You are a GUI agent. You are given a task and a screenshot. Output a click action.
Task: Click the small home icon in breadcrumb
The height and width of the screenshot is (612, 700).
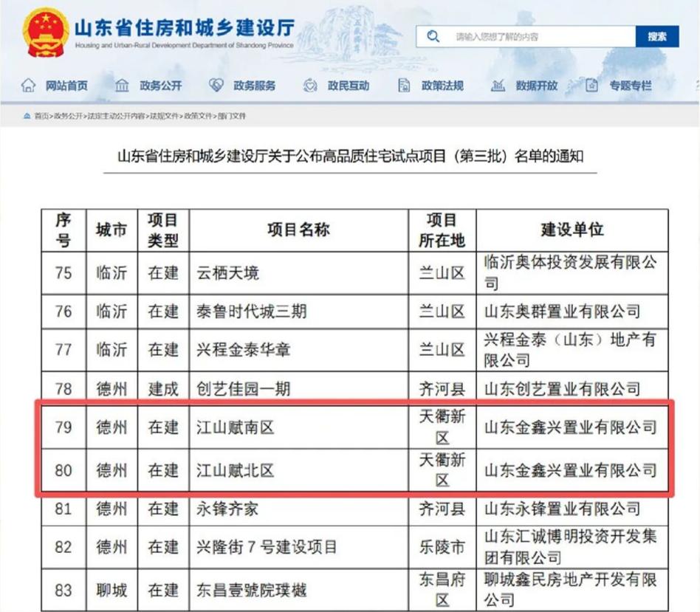[x=27, y=116]
